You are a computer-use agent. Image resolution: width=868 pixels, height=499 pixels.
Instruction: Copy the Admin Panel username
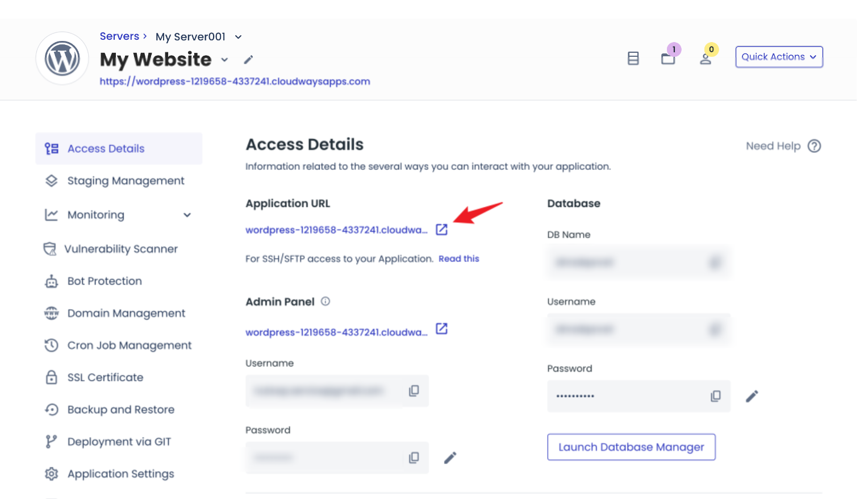point(414,390)
